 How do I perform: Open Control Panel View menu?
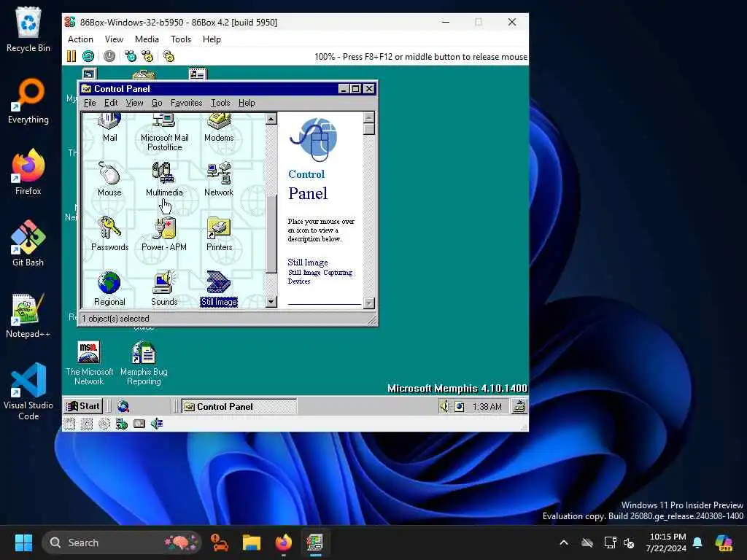[134, 103]
